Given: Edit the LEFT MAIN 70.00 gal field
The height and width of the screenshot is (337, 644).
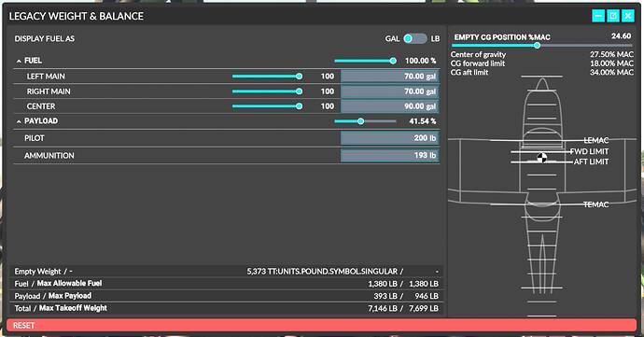Looking at the screenshot, I should pos(390,76).
